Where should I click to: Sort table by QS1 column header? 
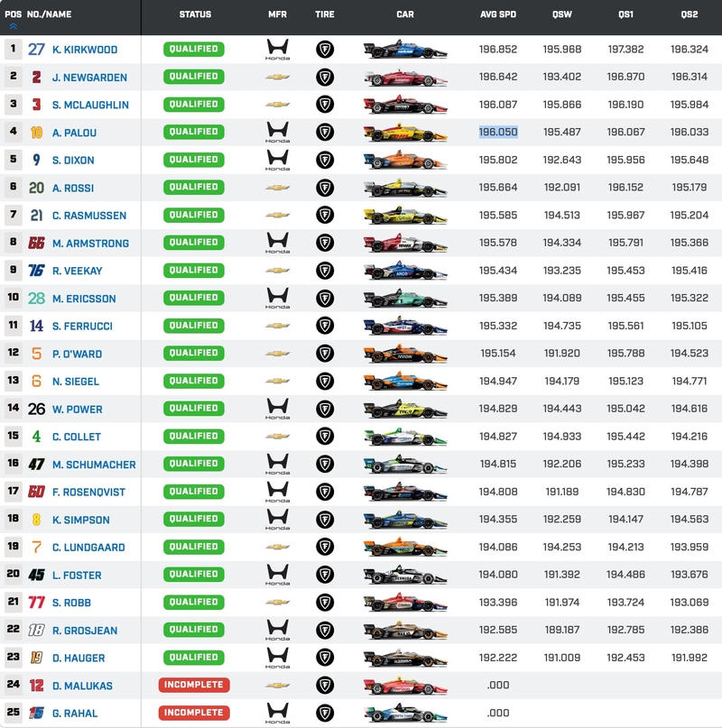625,14
